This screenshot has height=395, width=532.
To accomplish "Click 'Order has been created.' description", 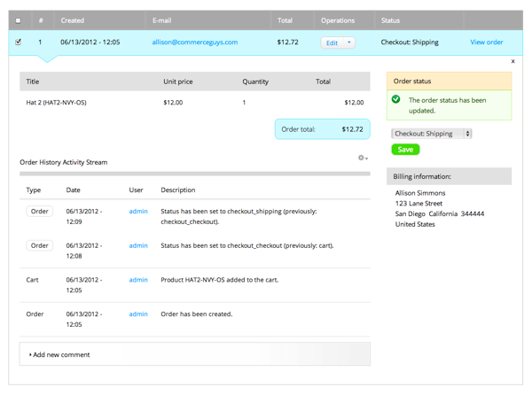I will pos(197,314).
